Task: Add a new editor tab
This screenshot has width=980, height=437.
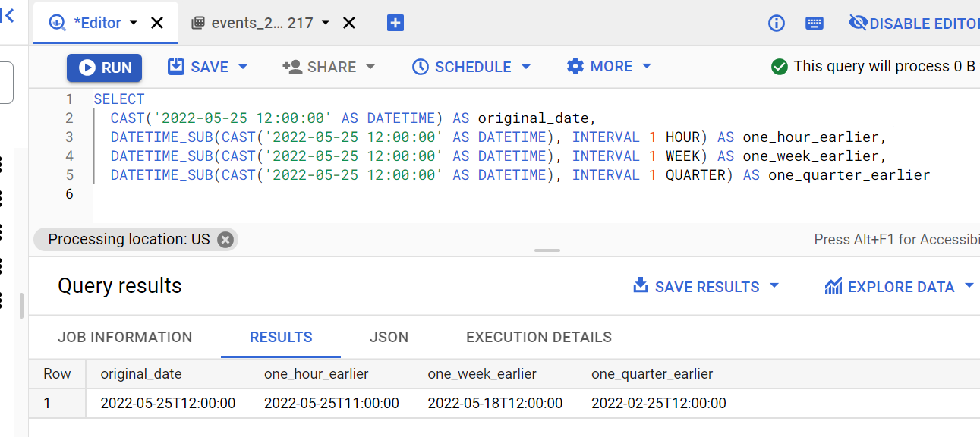Action: pyautogui.click(x=395, y=23)
